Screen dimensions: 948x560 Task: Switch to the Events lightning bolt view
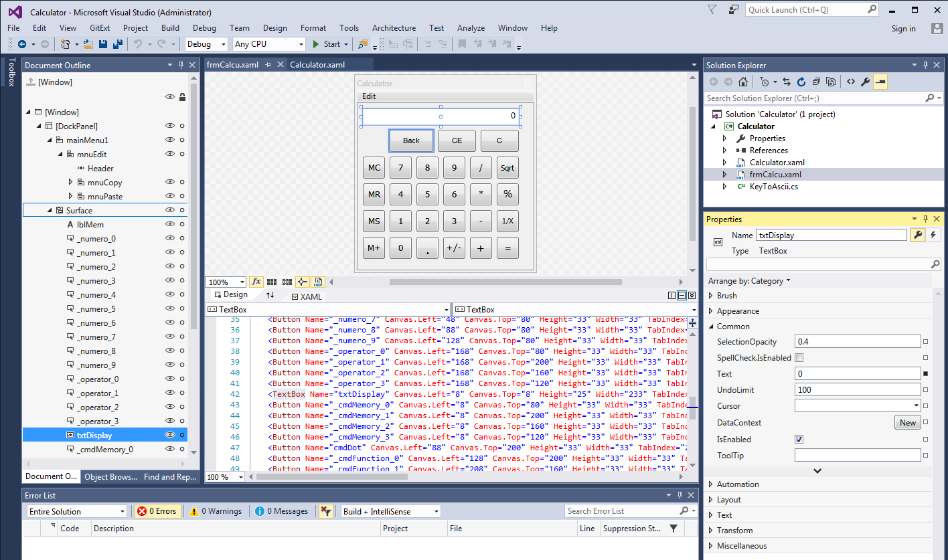tap(933, 235)
